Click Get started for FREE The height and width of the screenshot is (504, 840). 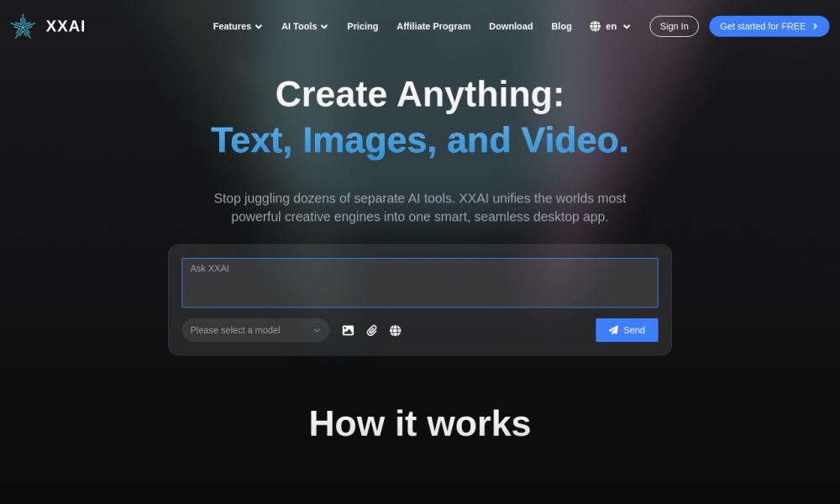[x=769, y=26]
